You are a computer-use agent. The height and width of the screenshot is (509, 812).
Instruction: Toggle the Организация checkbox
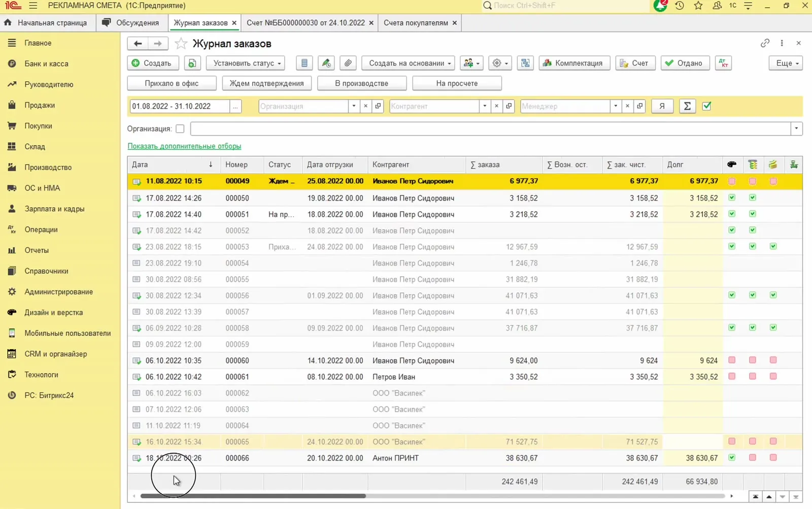(x=180, y=129)
